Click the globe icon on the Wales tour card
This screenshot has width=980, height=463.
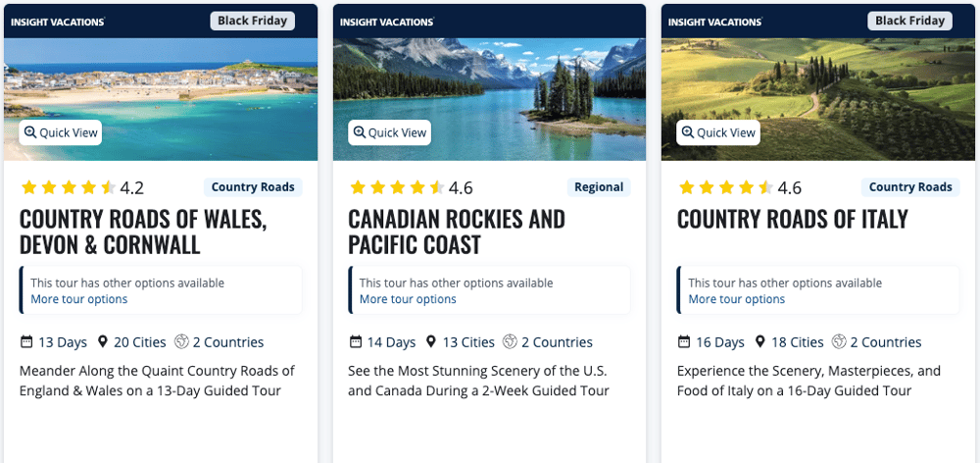tap(180, 342)
